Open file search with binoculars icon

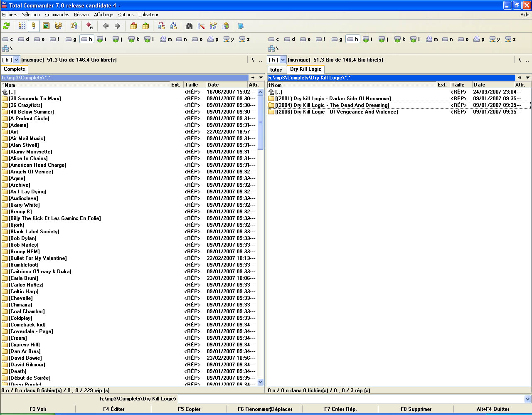pos(189,26)
